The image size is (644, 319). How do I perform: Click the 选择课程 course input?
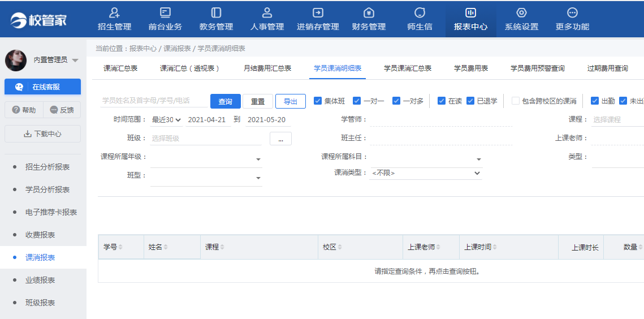618,120
